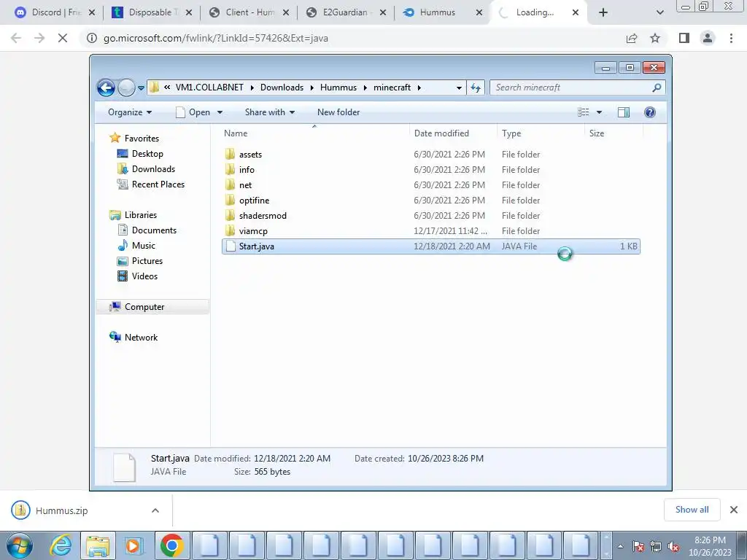Select the assets folder
Image resolution: width=747 pixels, height=560 pixels.
click(430, 155)
